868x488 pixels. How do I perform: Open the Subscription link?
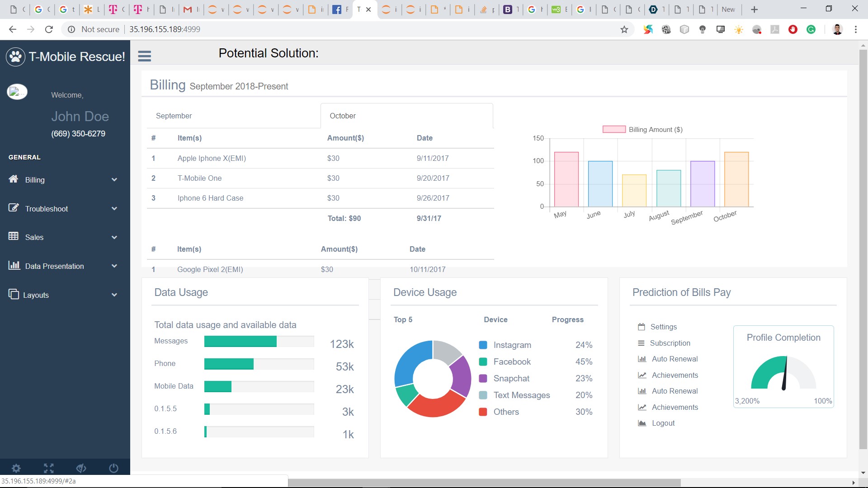coord(670,343)
